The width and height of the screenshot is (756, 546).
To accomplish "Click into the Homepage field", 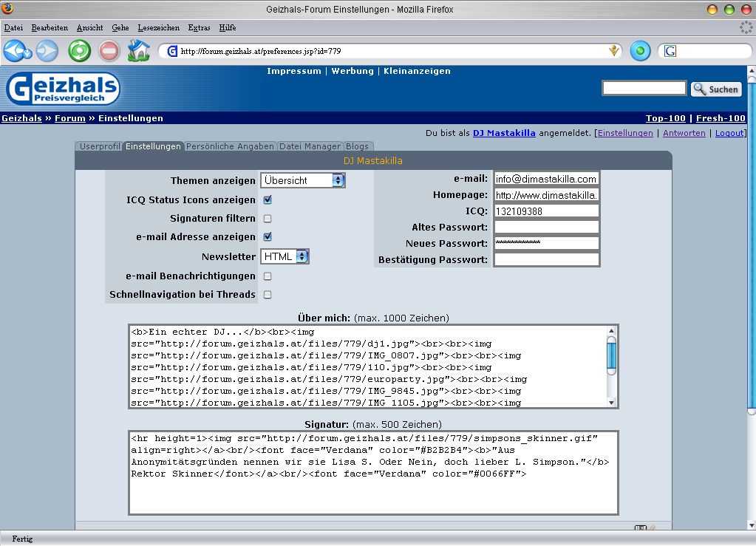I will tap(546, 195).
